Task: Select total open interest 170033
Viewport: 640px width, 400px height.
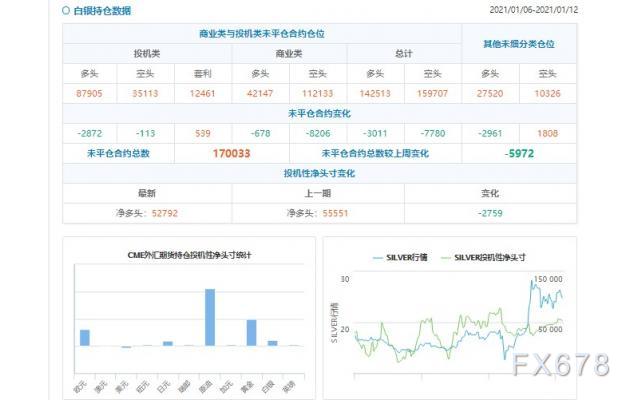Action: [231, 153]
